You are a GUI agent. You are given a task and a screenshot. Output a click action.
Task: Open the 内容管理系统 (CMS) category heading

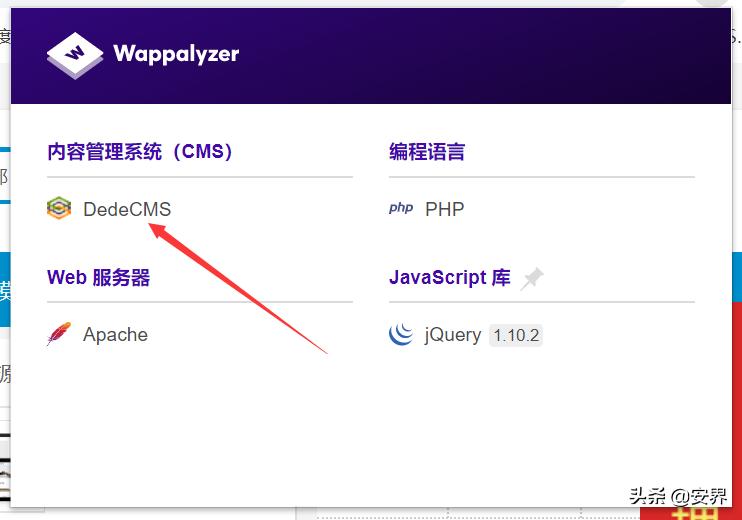click(140, 152)
